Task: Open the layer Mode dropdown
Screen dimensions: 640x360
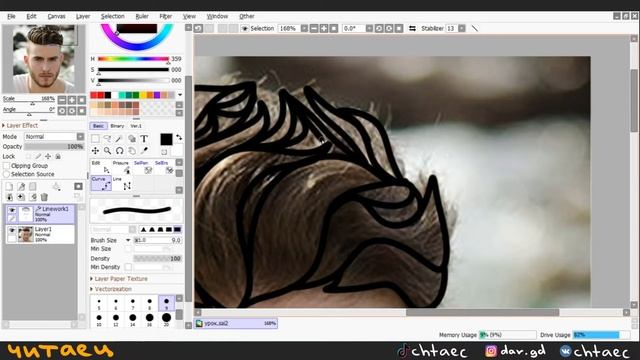Action: [x=80, y=137]
